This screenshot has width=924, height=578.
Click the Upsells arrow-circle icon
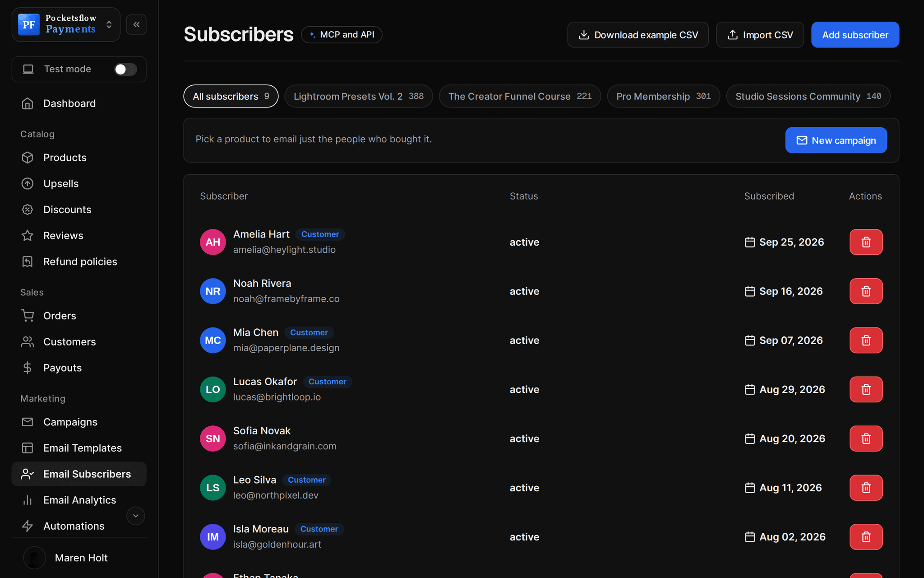[x=28, y=183]
